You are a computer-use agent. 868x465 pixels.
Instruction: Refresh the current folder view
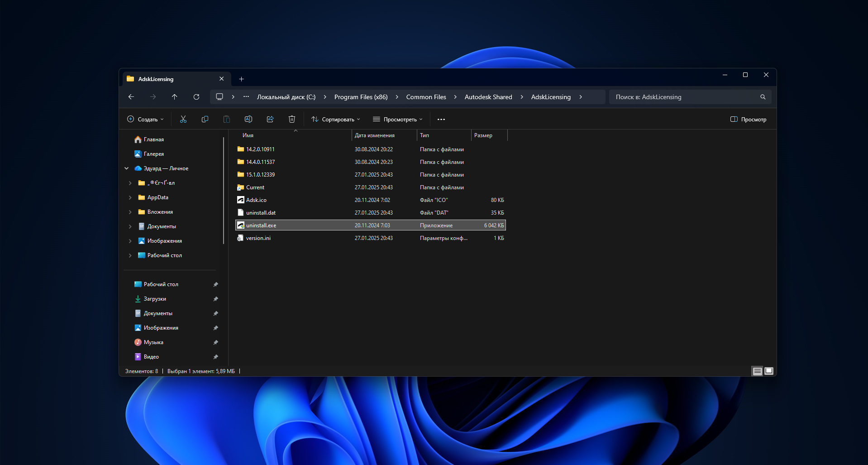tap(196, 97)
